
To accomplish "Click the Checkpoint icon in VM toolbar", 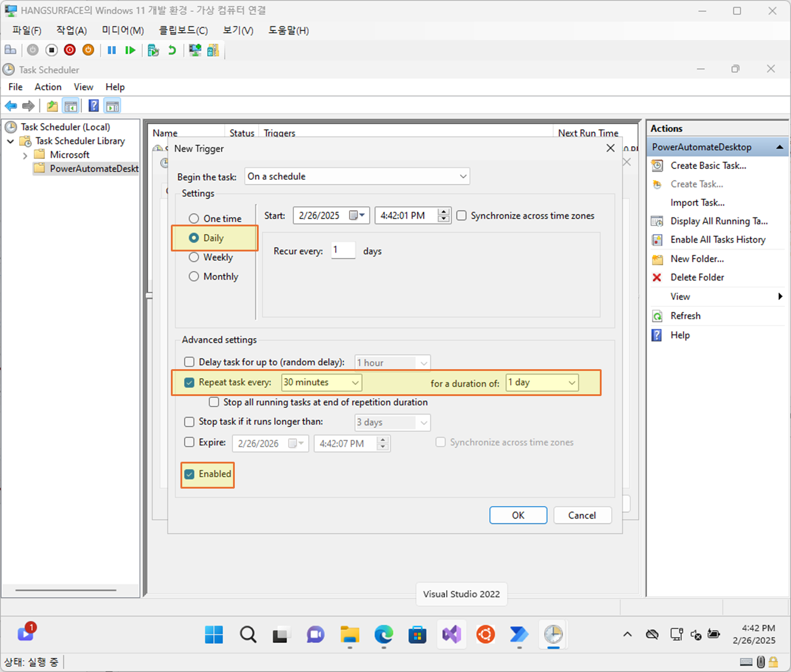I will [153, 50].
